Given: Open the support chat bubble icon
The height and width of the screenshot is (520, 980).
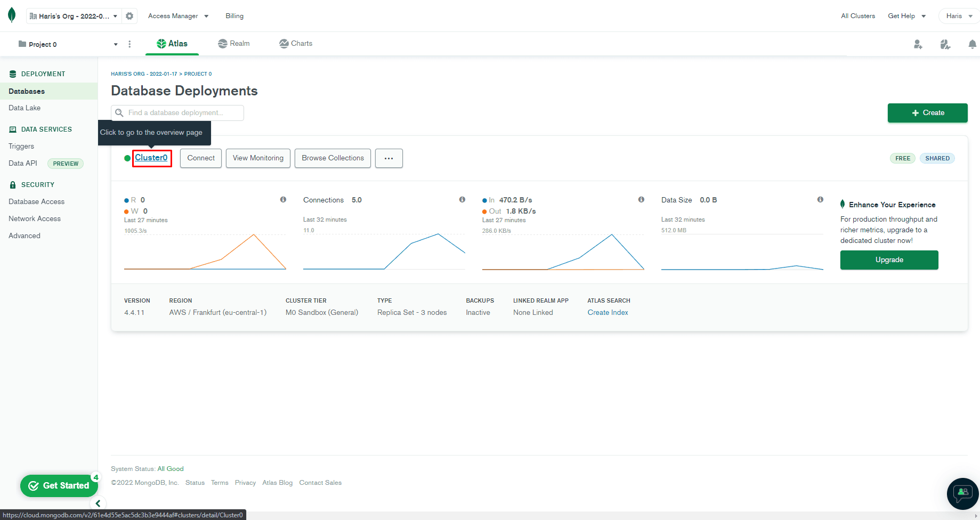Looking at the screenshot, I should click(x=963, y=494).
